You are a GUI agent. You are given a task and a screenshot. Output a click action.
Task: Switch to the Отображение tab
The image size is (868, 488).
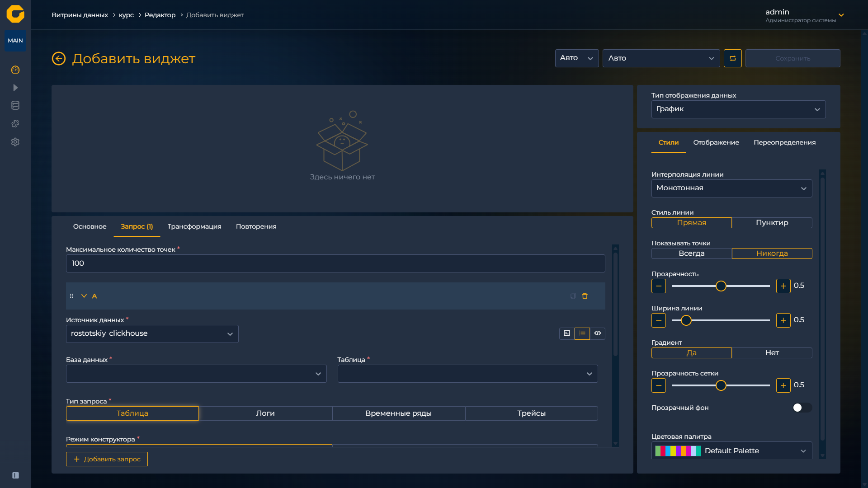point(717,143)
